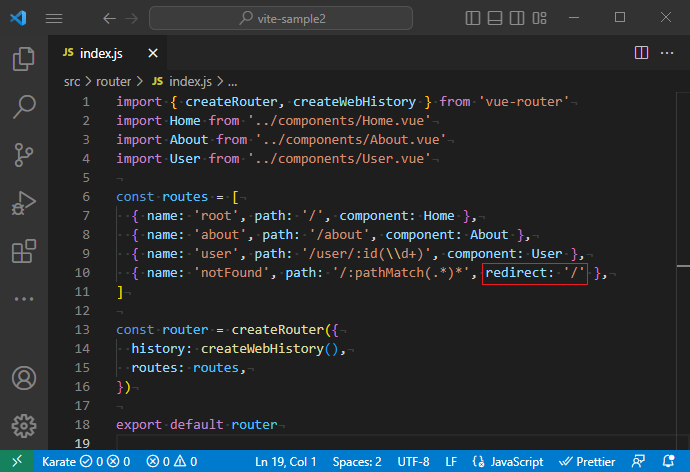Show additional views ellipsis in activity bar
This screenshot has width=690, height=472.
click(x=24, y=299)
